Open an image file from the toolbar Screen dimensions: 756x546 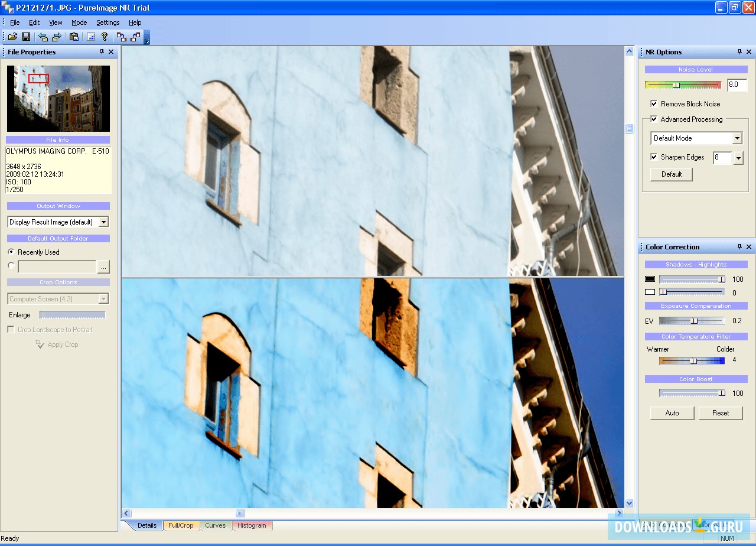[13, 37]
